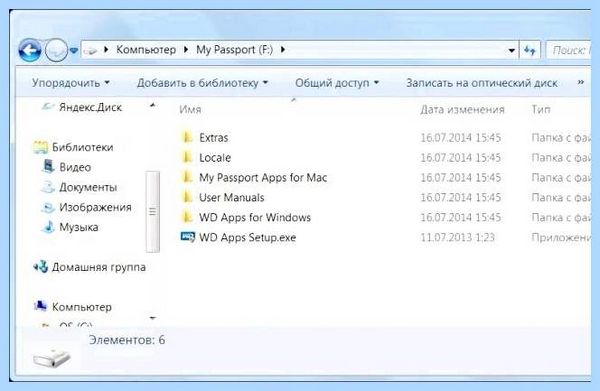Image resolution: width=600 pixels, height=391 pixels.
Task: Select the Locale folder icon
Action: [x=187, y=157]
